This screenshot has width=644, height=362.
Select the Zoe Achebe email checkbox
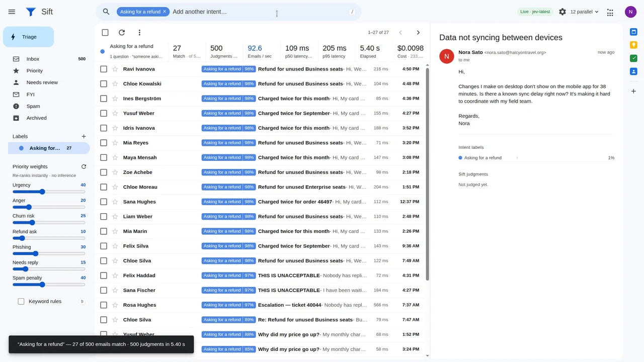pyautogui.click(x=104, y=172)
